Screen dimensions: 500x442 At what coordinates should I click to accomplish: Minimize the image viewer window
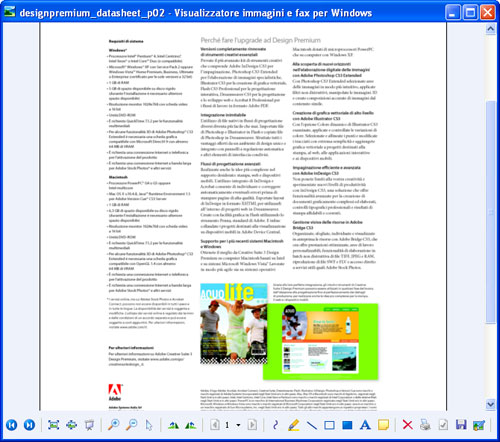(452, 13)
